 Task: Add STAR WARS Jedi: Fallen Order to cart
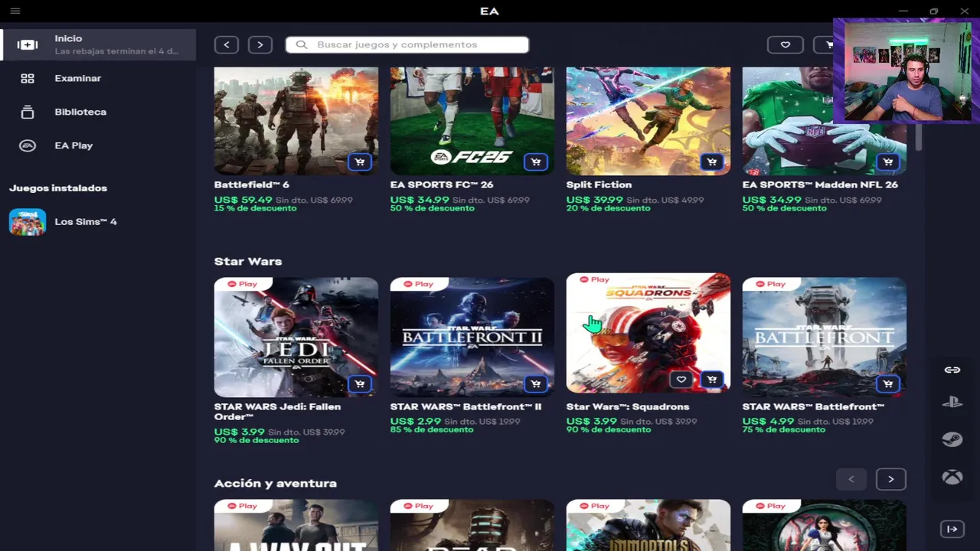[360, 383]
